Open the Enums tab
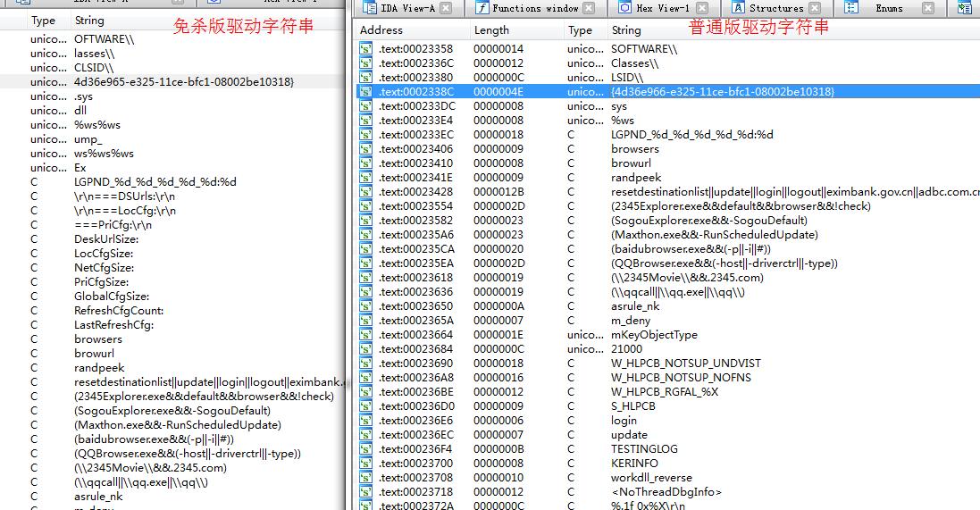The height and width of the screenshot is (510, 980). click(889, 8)
